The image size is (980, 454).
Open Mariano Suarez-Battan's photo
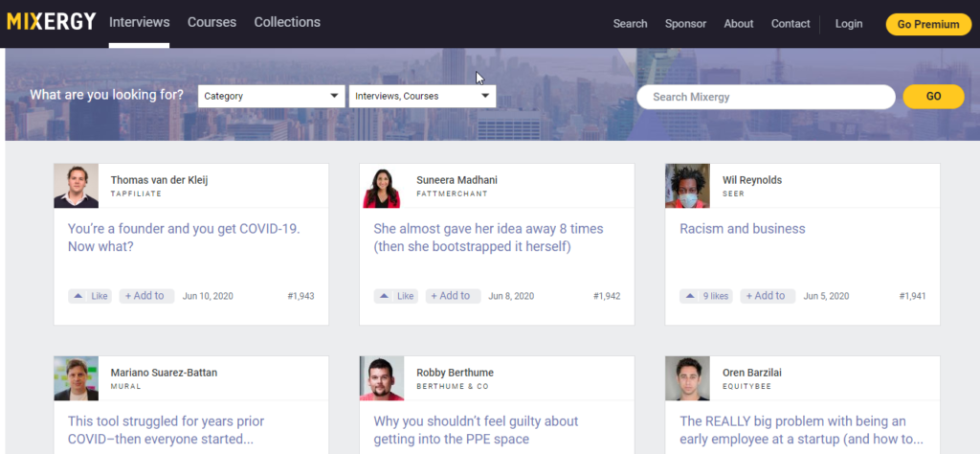[77, 378]
